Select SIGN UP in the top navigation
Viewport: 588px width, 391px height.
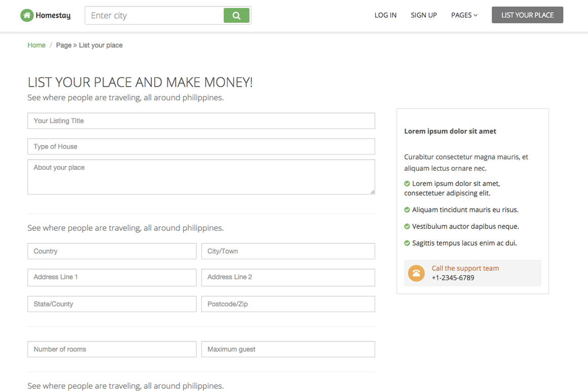(424, 15)
